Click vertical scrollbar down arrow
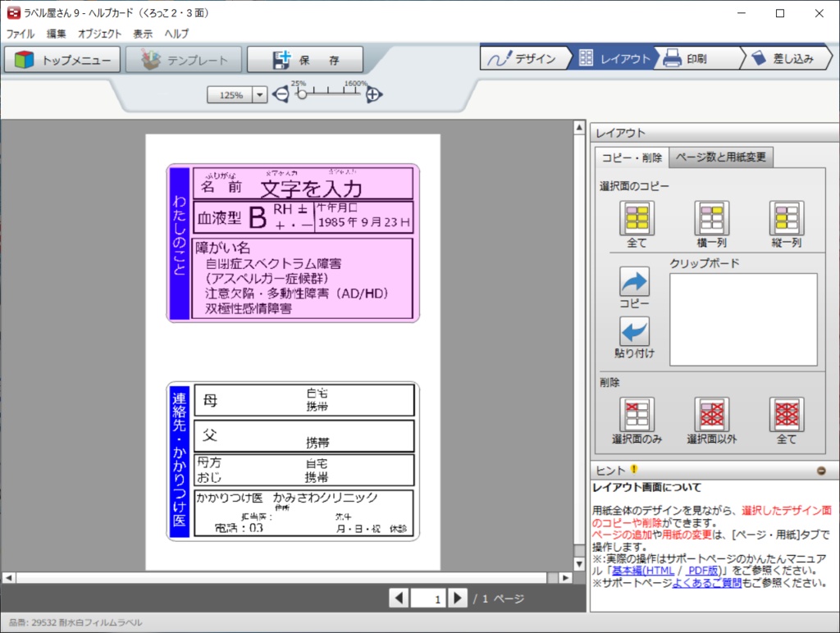 point(579,564)
